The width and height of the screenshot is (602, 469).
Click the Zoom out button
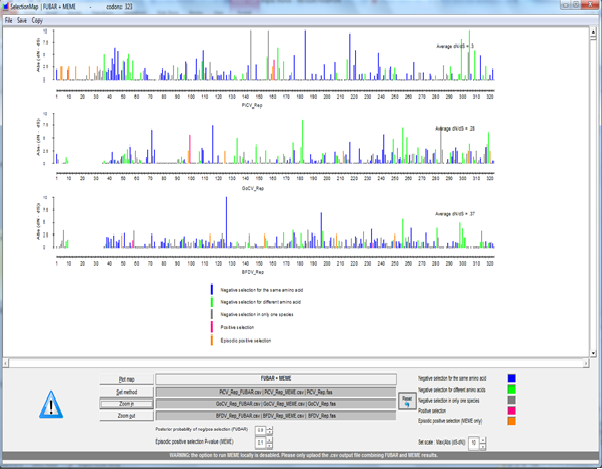(x=126, y=414)
